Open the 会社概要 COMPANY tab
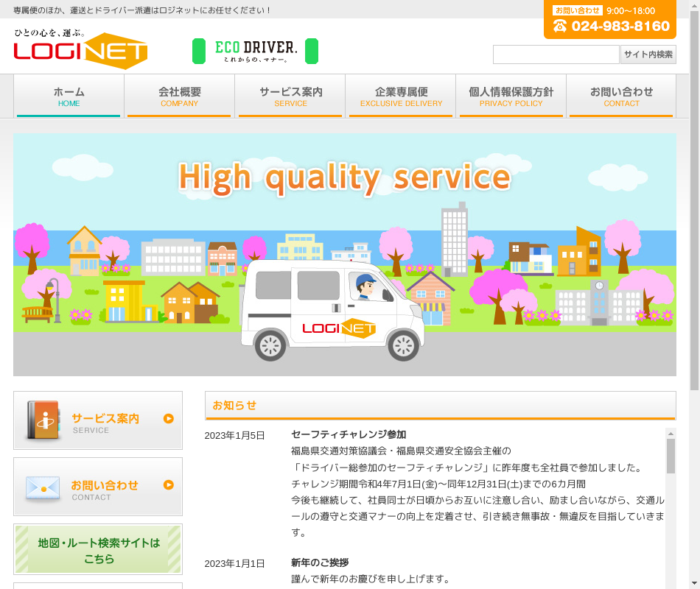Image resolution: width=700 pixels, height=589 pixels. (179, 96)
